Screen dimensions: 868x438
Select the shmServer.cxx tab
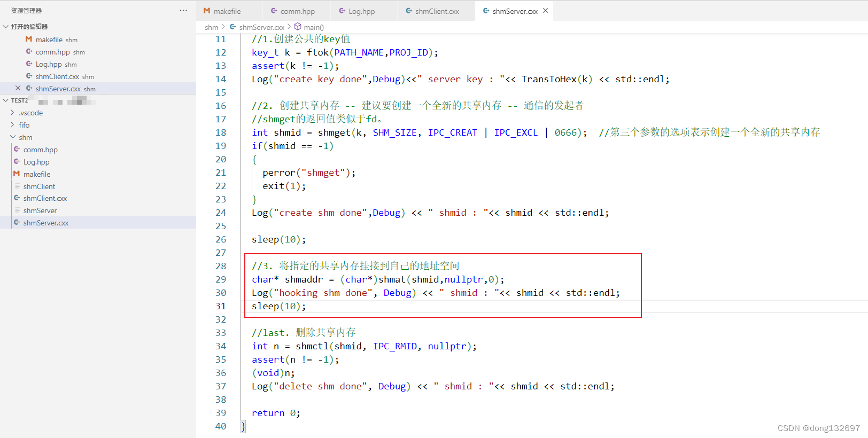point(515,11)
